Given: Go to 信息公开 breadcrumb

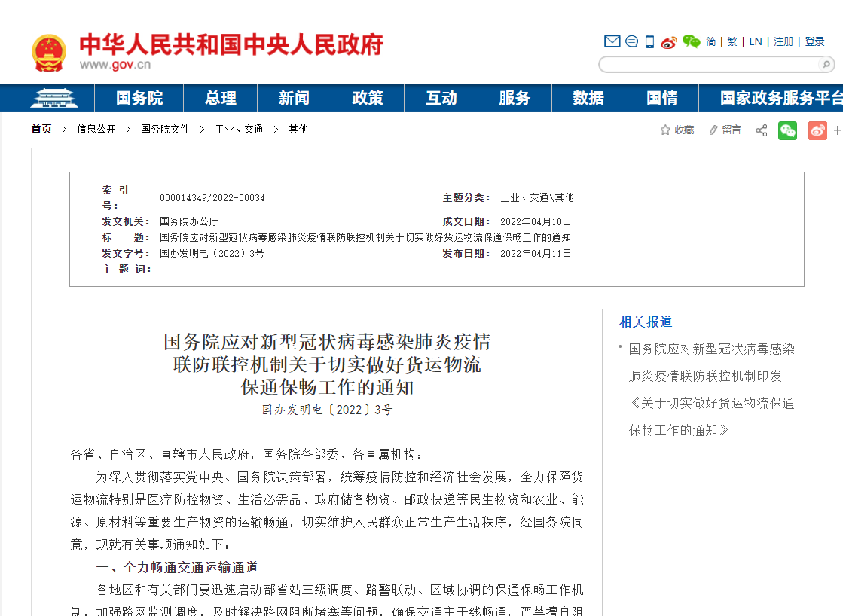Looking at the screenshot, I should point(96,129).
